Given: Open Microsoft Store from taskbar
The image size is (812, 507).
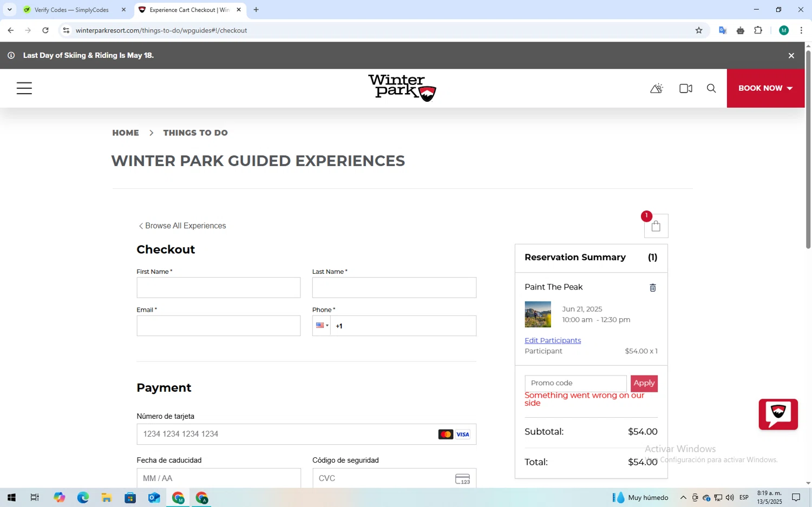Looking at the screenshot, I should [130, 498].
